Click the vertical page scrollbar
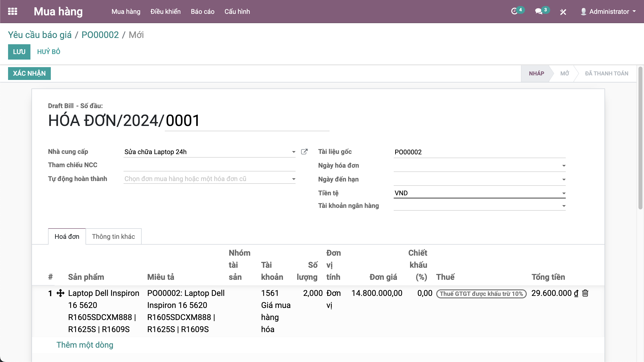The height and width of the screenshot is (362, 644). 640,138
